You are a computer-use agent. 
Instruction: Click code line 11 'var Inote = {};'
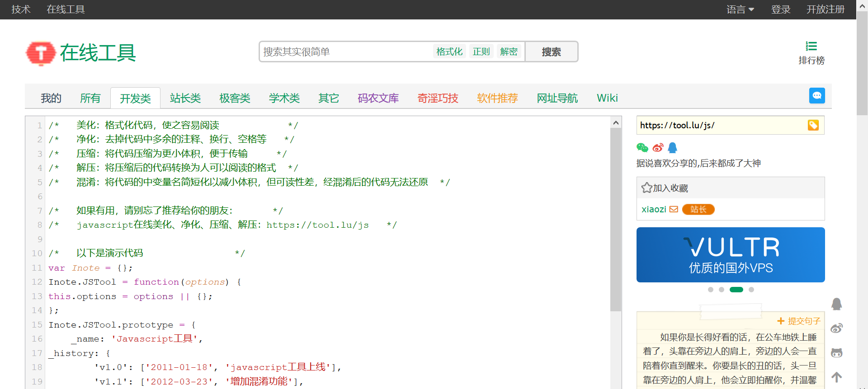90,268
